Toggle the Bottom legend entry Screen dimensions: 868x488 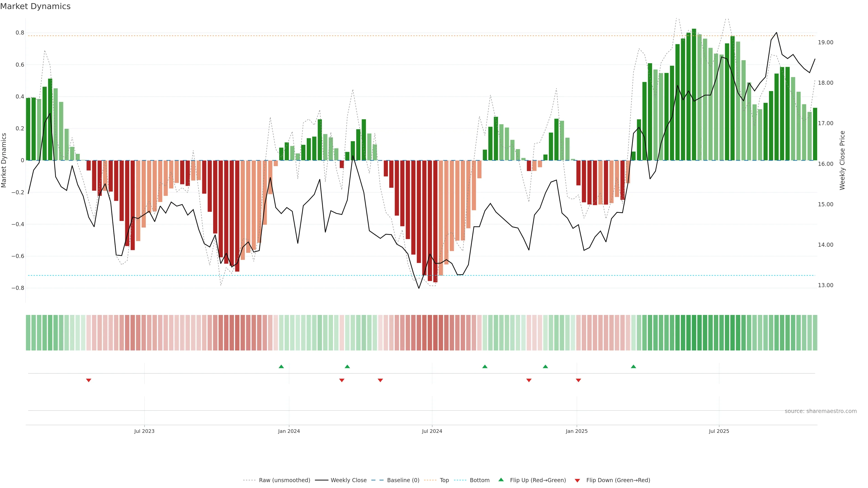coord(479,480)
